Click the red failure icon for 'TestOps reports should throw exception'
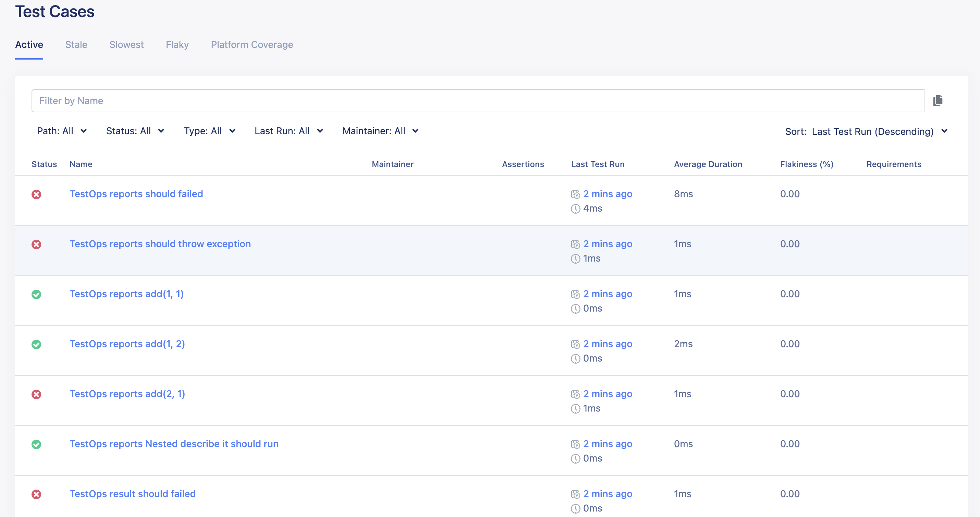The height and width of the screenshot is (517, 980). point(37,244)
